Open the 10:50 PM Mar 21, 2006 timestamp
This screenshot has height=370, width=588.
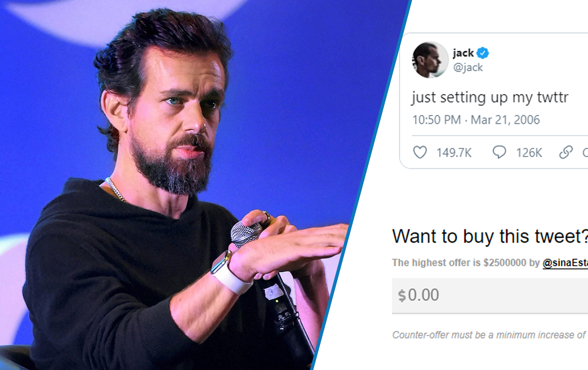[x=476, y=120]
